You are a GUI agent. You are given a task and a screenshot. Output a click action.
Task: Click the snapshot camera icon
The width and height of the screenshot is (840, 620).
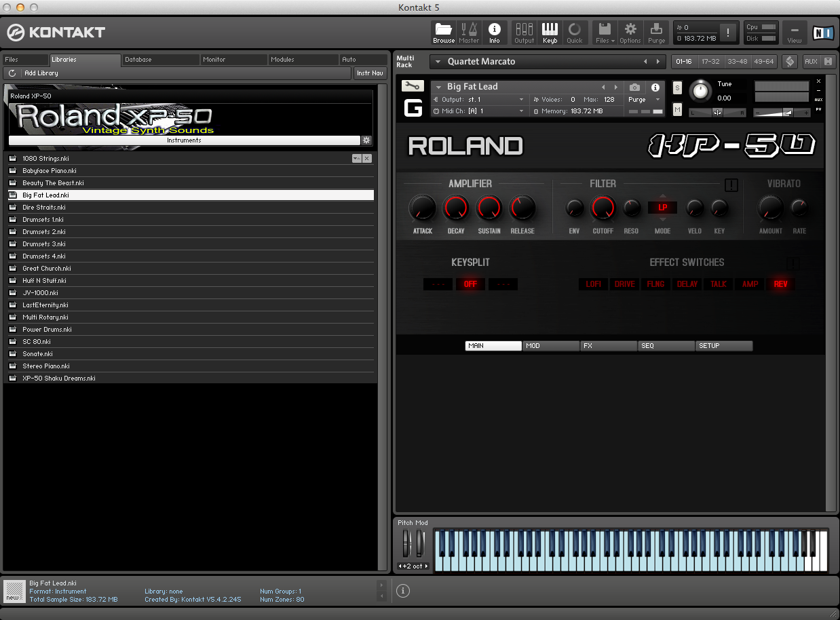point(634,88)
